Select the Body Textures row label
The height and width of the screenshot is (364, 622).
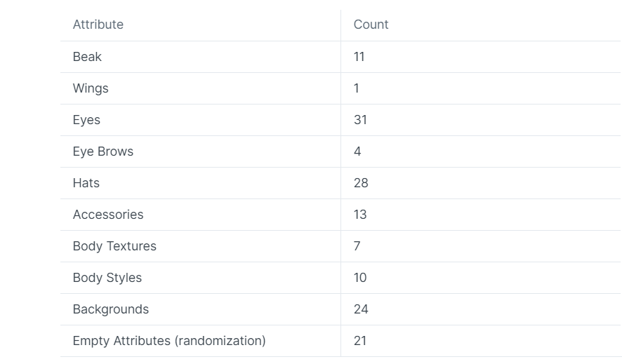114,246
